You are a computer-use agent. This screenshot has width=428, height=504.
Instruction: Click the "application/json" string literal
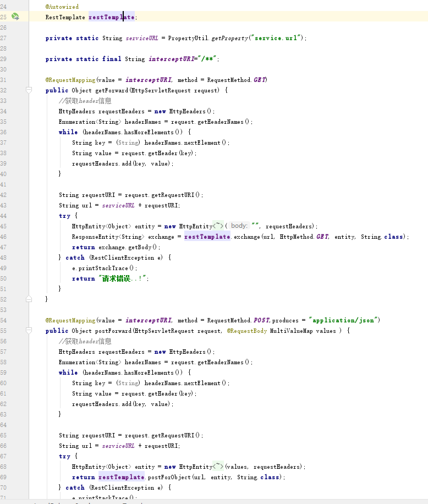[x=342, y=320]
